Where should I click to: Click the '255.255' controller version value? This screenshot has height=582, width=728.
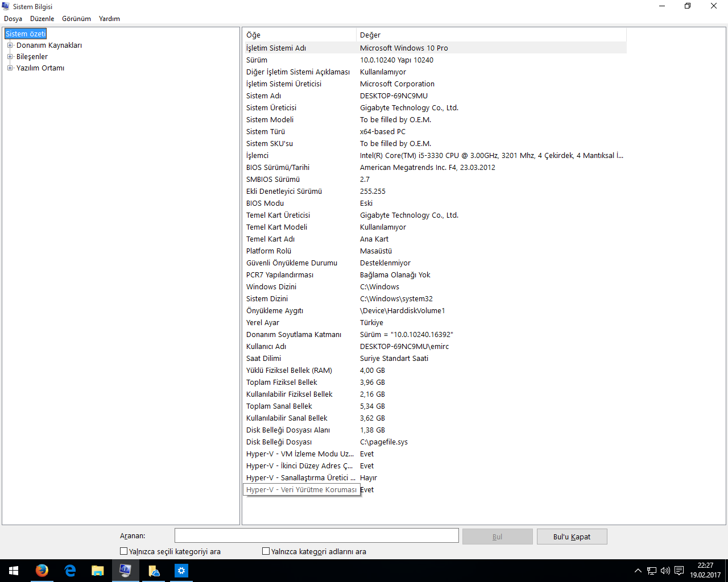click(373, 192)
